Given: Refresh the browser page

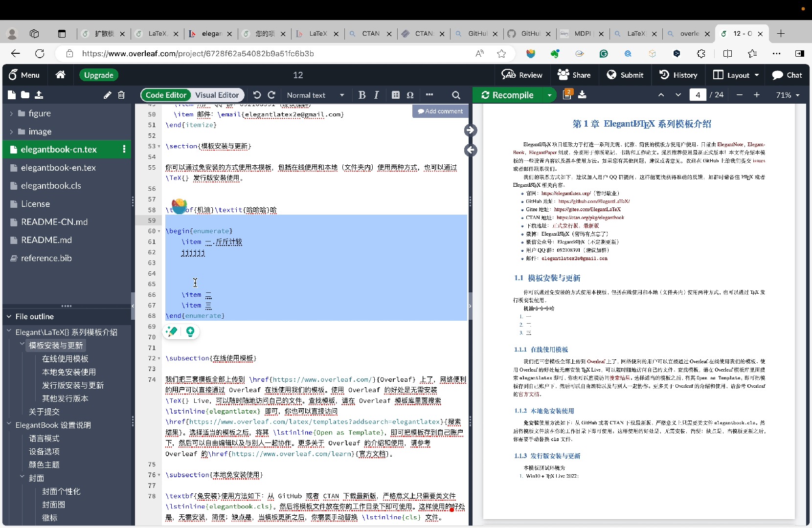Looking at the screenshot, I should pos(40,53).
